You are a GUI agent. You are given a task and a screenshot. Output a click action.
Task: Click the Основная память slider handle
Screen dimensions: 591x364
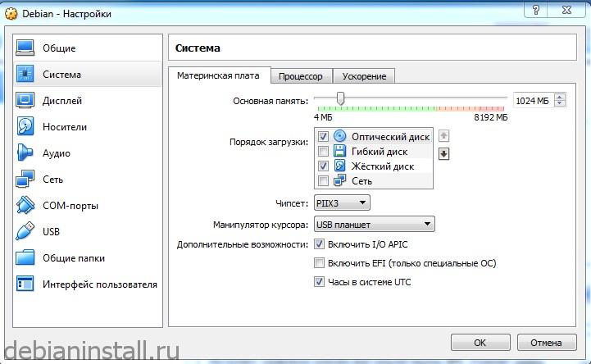[x=340, y=98]
